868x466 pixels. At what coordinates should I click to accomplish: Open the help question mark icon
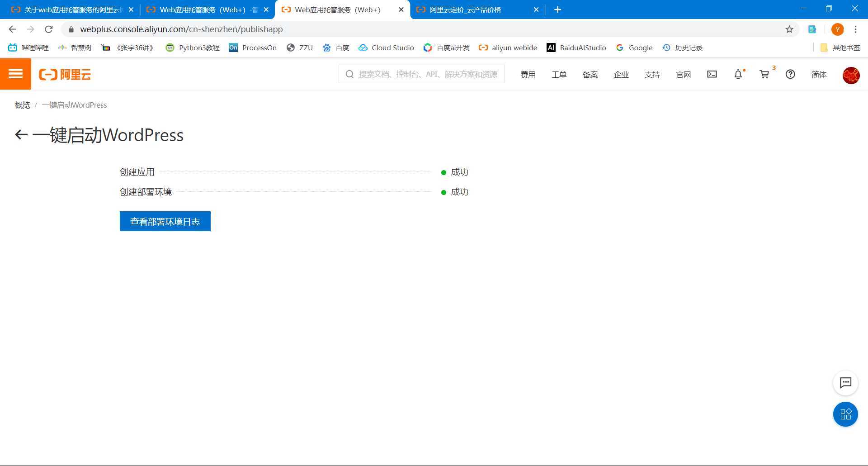point(790,74)
